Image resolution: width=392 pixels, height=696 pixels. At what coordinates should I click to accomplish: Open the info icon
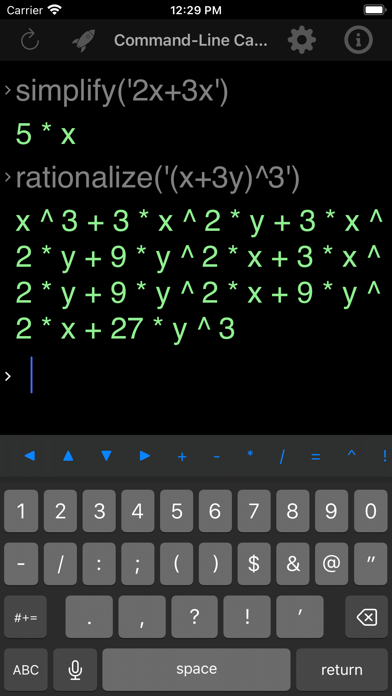point(358,40)
